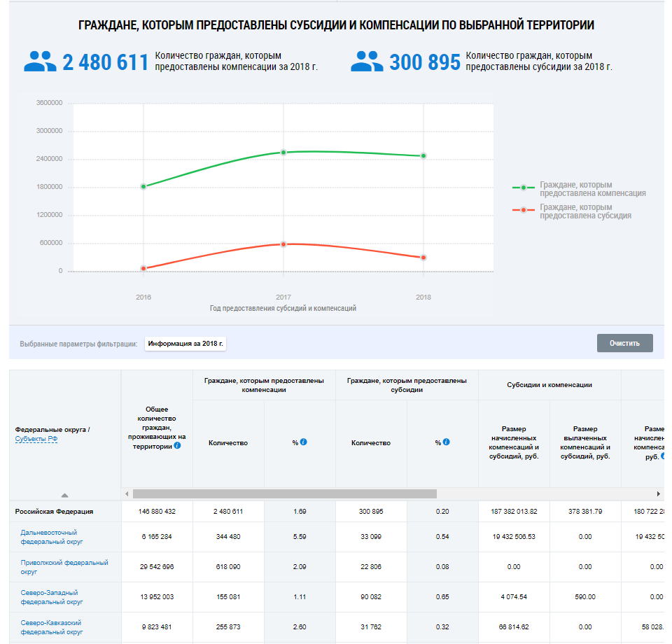Click the table horizontal scrollbar thumb
The height and width of the screenshot is (644, 672).
(284, 493)
